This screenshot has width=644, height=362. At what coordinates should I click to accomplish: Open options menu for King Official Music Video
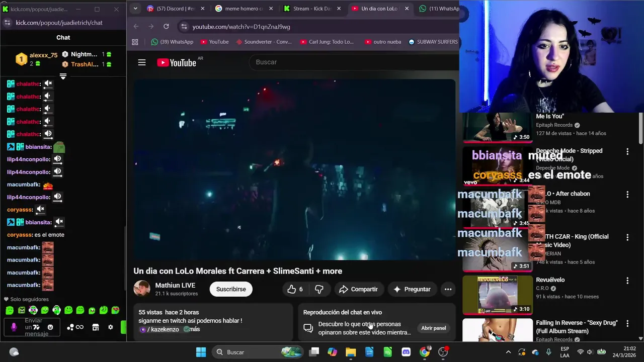tap(627, 237)
